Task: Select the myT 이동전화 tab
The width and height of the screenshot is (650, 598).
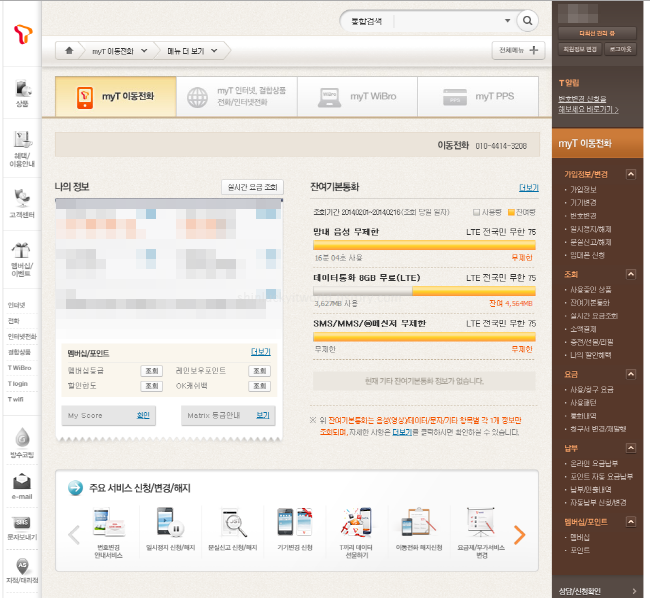Action: point(116,97)
